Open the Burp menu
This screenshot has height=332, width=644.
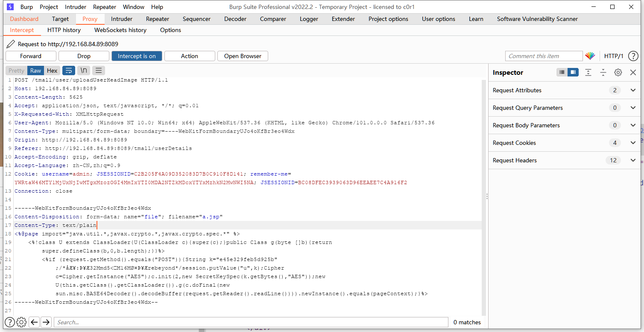[26, 7]
